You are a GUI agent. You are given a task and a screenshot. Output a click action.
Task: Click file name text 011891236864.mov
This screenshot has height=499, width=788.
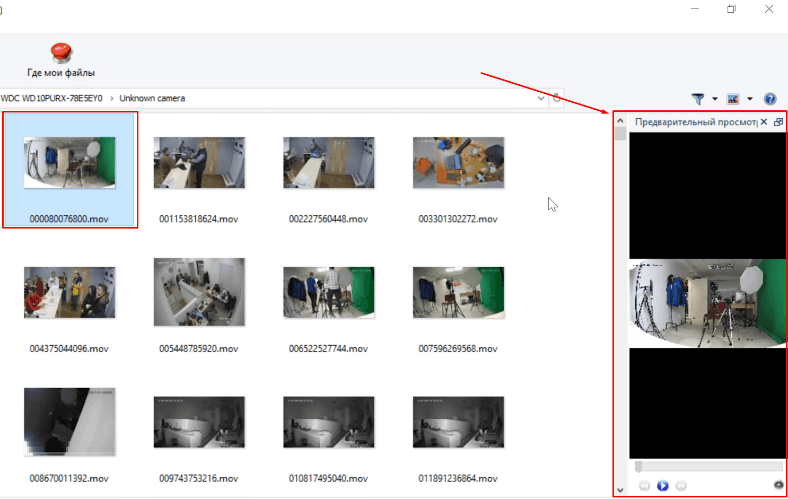click(458, 478)
